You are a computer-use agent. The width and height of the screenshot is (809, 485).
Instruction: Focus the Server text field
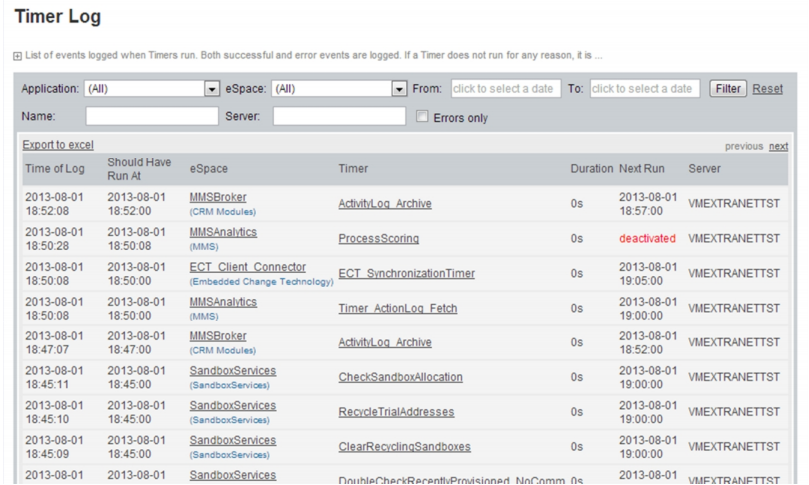[x=338, y=117]
